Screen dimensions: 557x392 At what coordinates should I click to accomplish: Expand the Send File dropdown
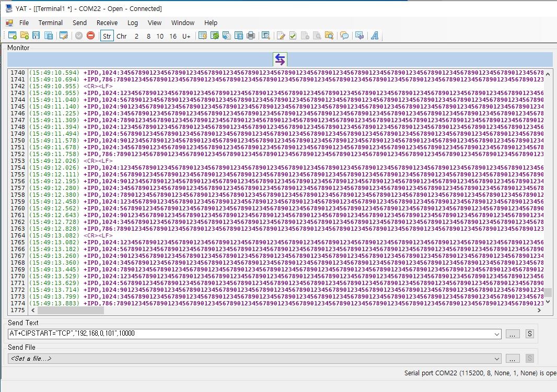tap(497, 359)
